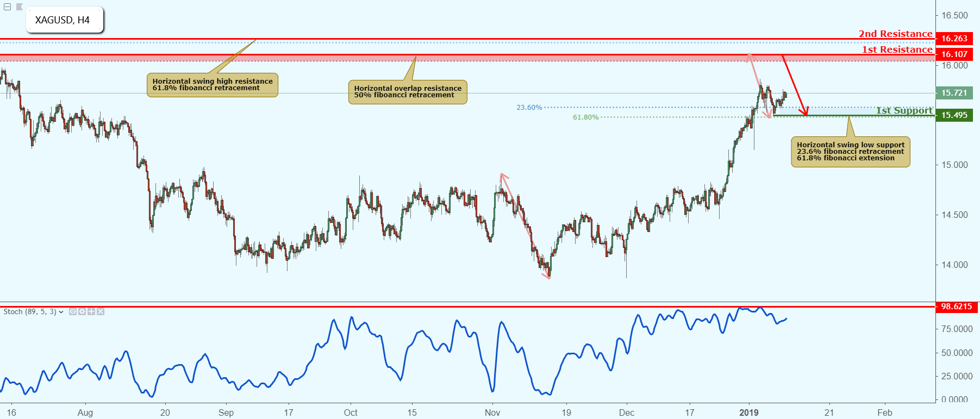This screenshot has width=980, height=419.
Task: Select the 61.80% fibonacci level label
Action: click(x=586, y=117)
